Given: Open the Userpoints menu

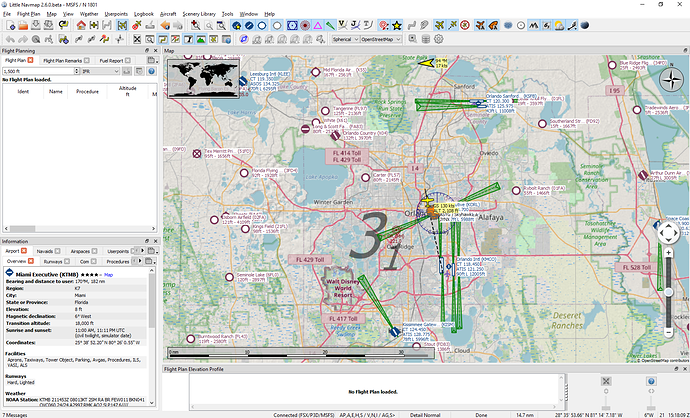Looking at the screenshot, I should [116, 14].
